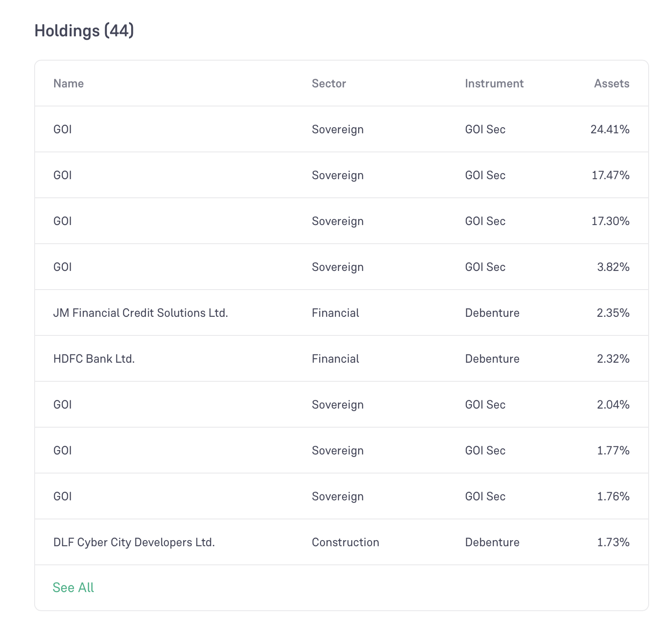
Task: Click Financial sector in HDFC Bank row
Action: (x=335, y=359)
